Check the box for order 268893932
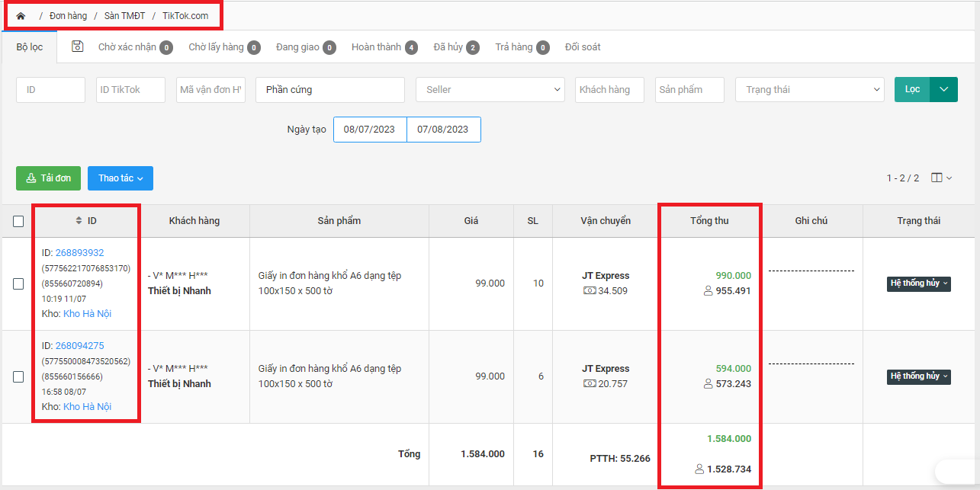The height and width of the screenshot is (490, 980). pyautogui.click(x=18, y=283)
